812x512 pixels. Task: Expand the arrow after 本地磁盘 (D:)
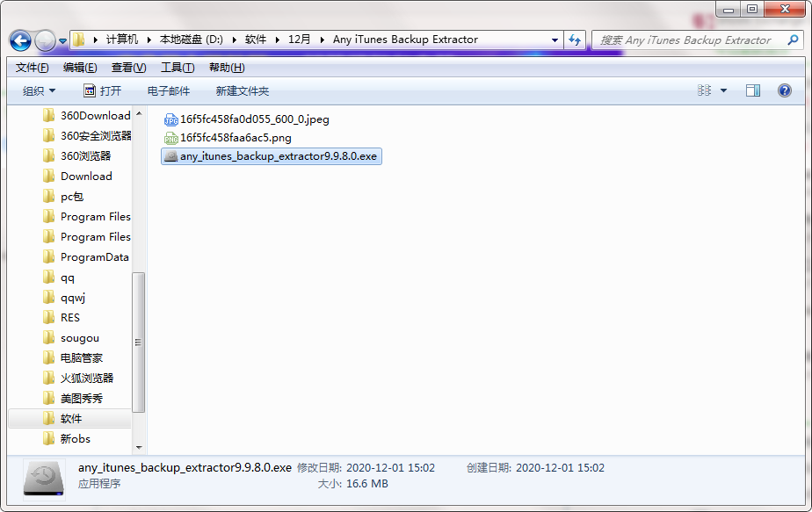click(x=234, y=40)
